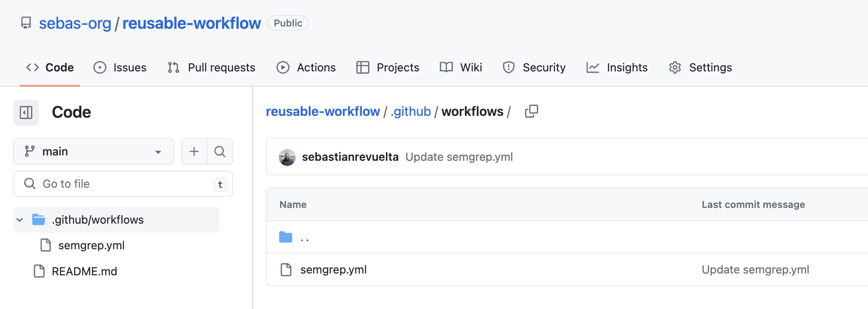Image resolution: width=868 pixels, height=309 pixels.
Task: Click the repository icon beside sebas-org
Action: 26,23
